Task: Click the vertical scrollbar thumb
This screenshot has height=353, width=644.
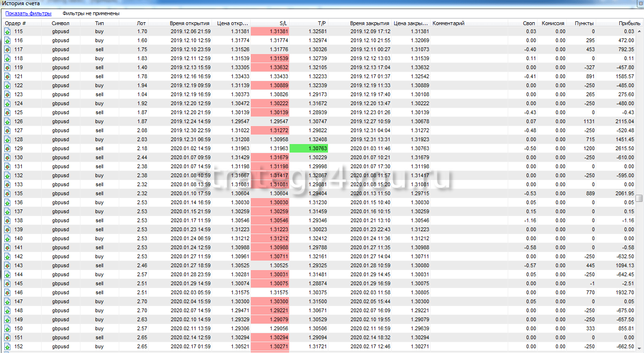Action: click(x=639, y=199)
